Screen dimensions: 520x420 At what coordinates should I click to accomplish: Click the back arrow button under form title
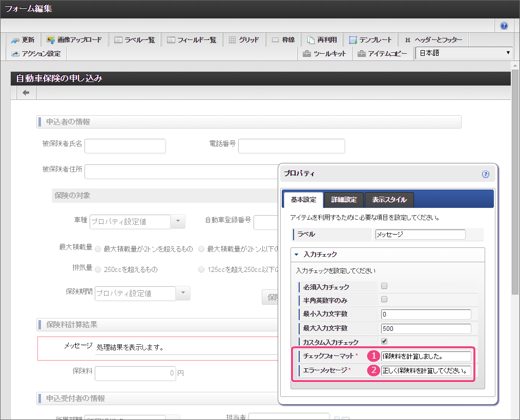pos(26,93)
